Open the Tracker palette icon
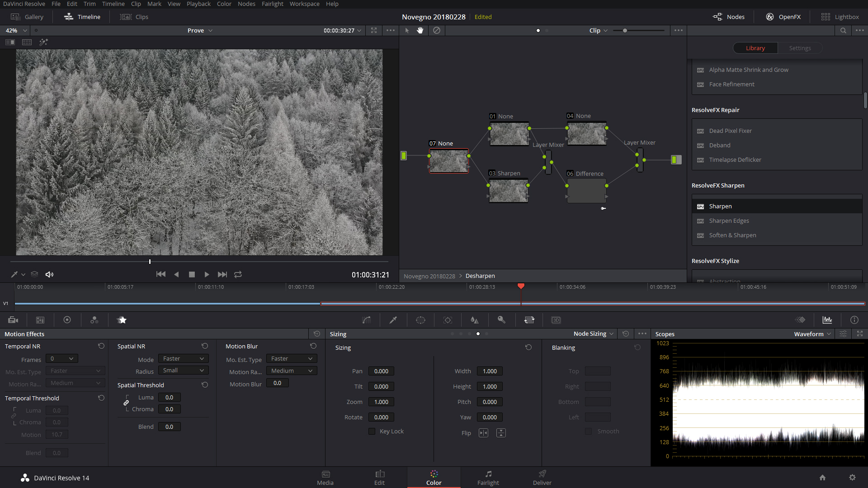868x488 pixels. click(x=448, y=320)
